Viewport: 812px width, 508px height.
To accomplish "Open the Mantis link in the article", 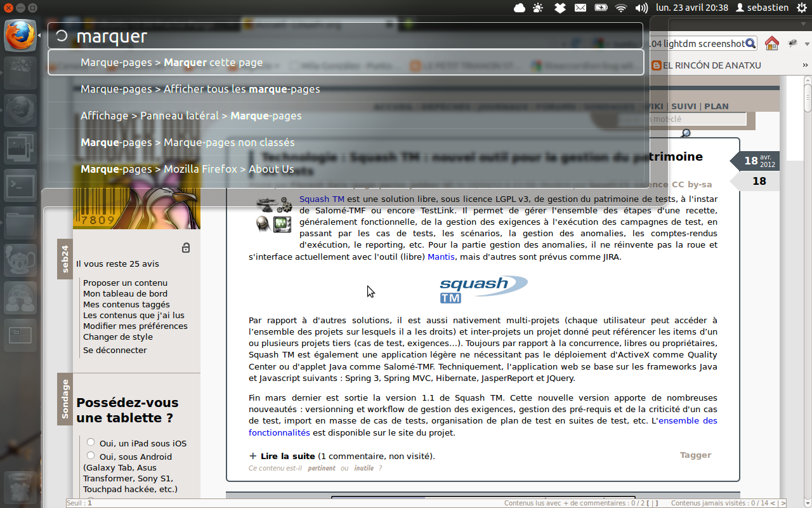I will [440, 257].
